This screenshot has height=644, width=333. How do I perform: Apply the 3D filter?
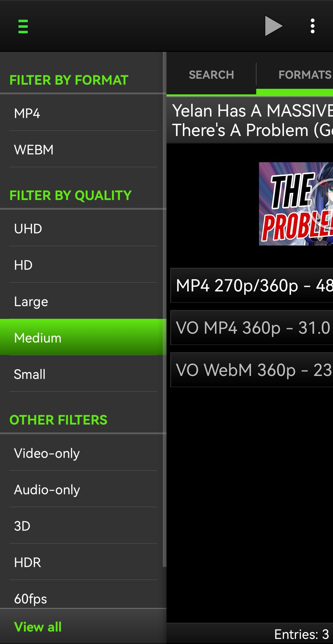point(83,526)
